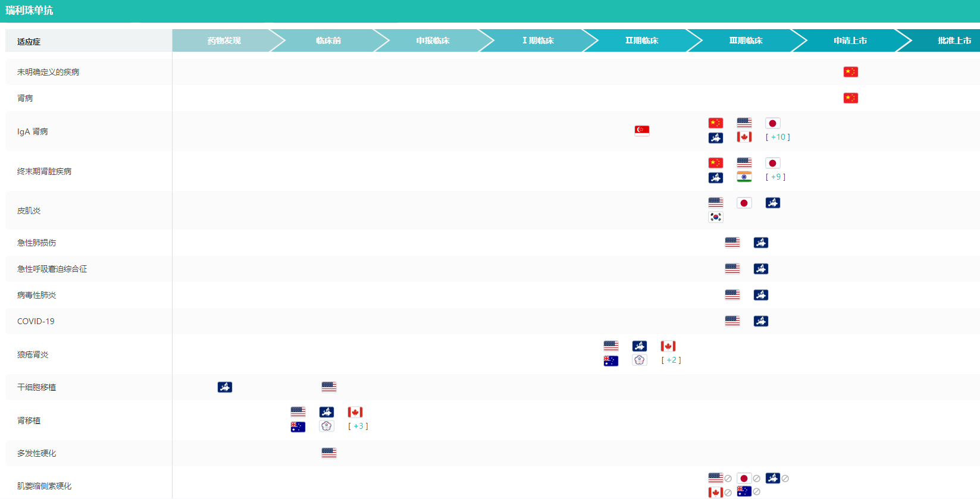The height and width of the screenshot is (499, 980).
Task: Click the 肌萎缩侧索硬化 indication label
Action: coord(45,486)
